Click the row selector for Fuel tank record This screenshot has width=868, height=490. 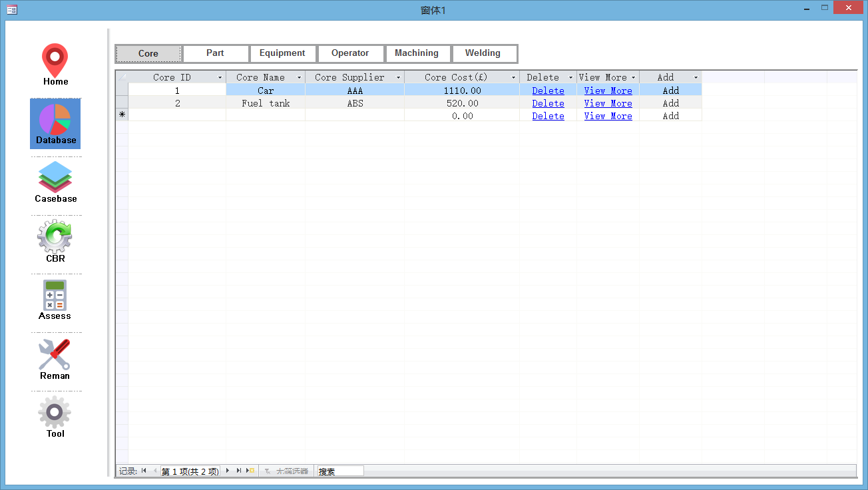[122, 103]
